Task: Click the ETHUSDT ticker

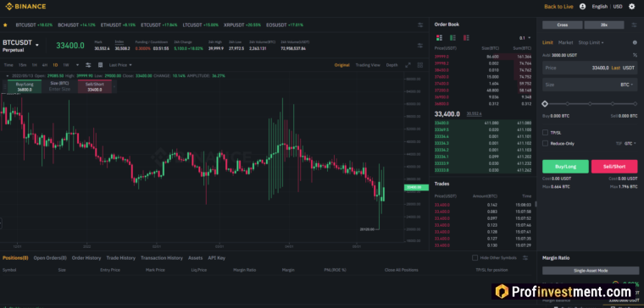Action: [118, 25]
